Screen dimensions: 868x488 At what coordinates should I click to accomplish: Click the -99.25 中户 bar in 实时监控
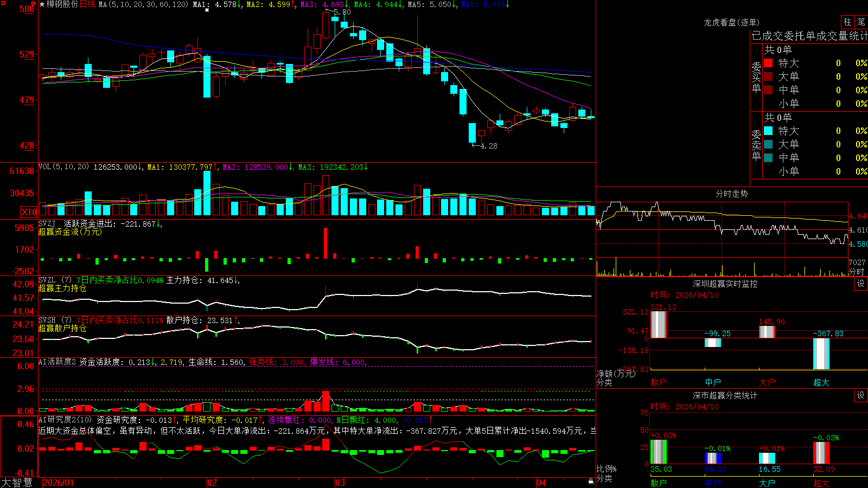713,343
